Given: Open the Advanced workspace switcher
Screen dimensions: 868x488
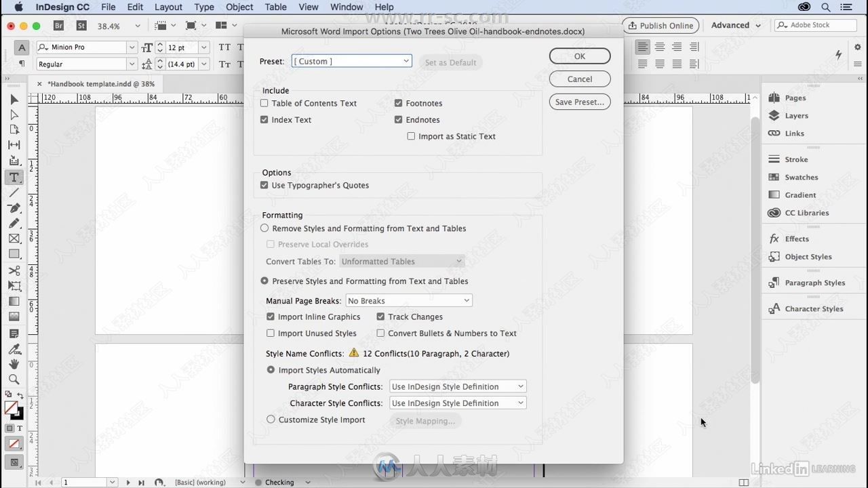Looking at the screenshot, I should [736, 25].
